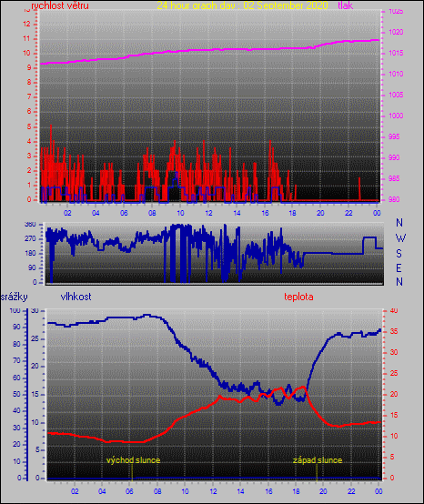Click the S compass direction label
The image size is (424, 504).
[399, 254]
